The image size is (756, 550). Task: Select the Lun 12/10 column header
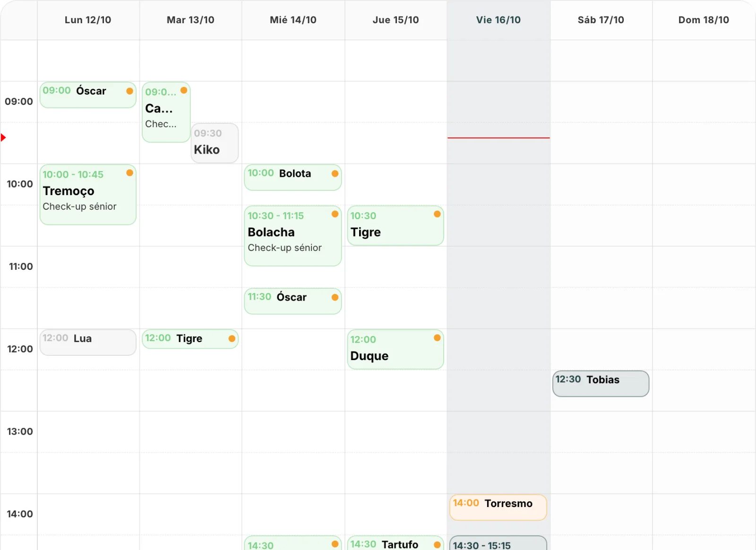click(x=88, y=20)
